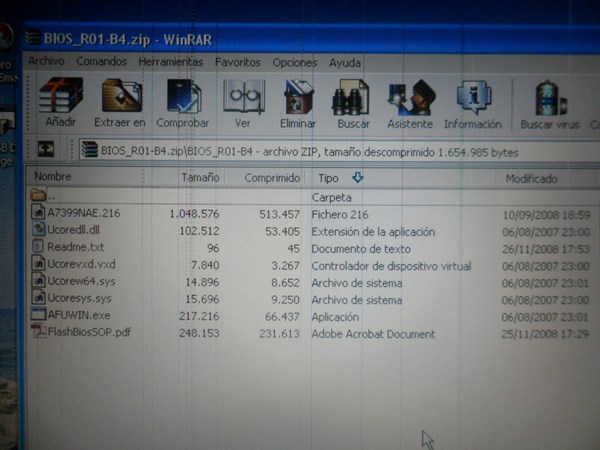Show archive Información icon

coord(474,98)
